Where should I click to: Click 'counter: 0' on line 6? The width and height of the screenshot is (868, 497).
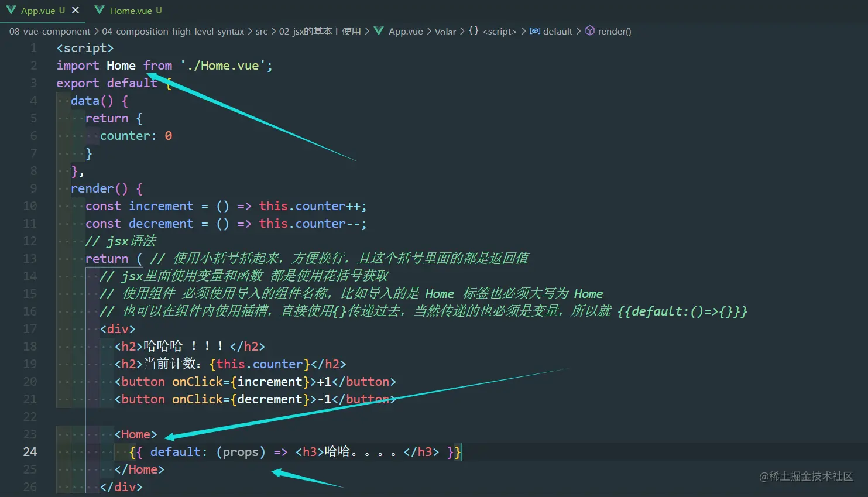(136, 136)
